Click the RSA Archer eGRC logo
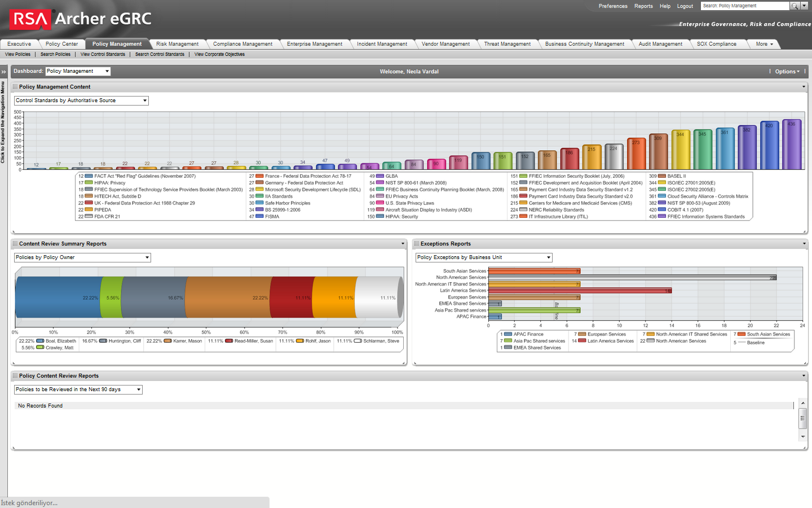812x508 pixels. [81, 19]
